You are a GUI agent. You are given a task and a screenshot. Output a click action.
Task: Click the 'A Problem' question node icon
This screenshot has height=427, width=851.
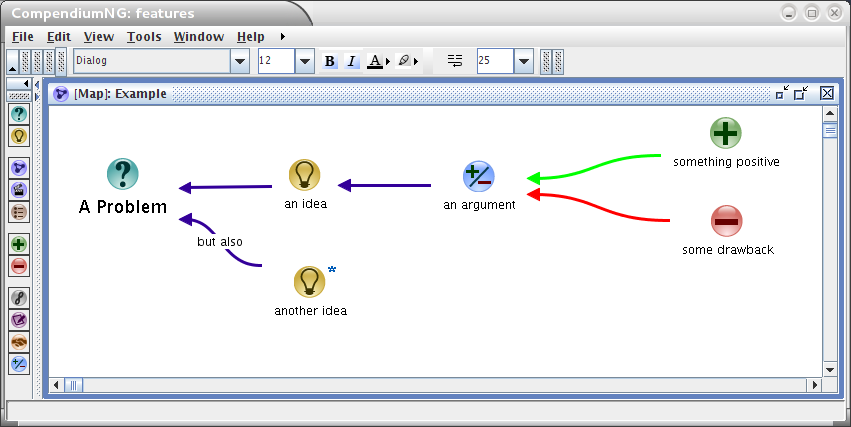[123, 174]
